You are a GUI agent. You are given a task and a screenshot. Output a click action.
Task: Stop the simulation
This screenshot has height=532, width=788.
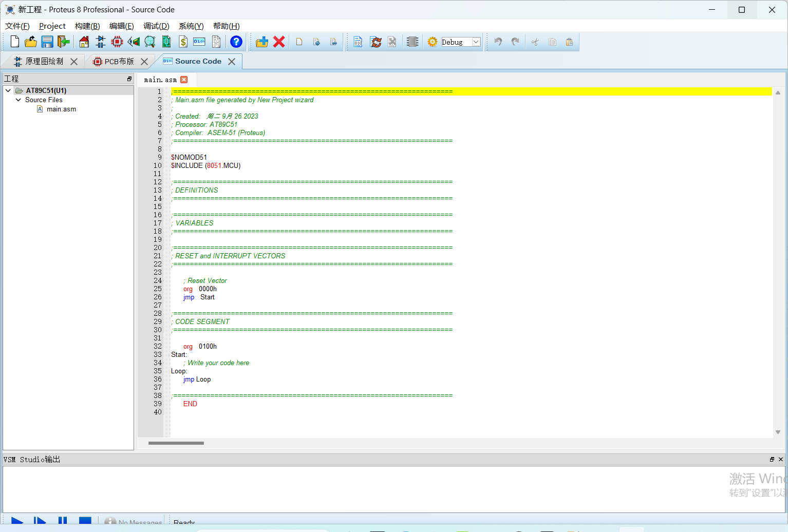pos(85,522)
